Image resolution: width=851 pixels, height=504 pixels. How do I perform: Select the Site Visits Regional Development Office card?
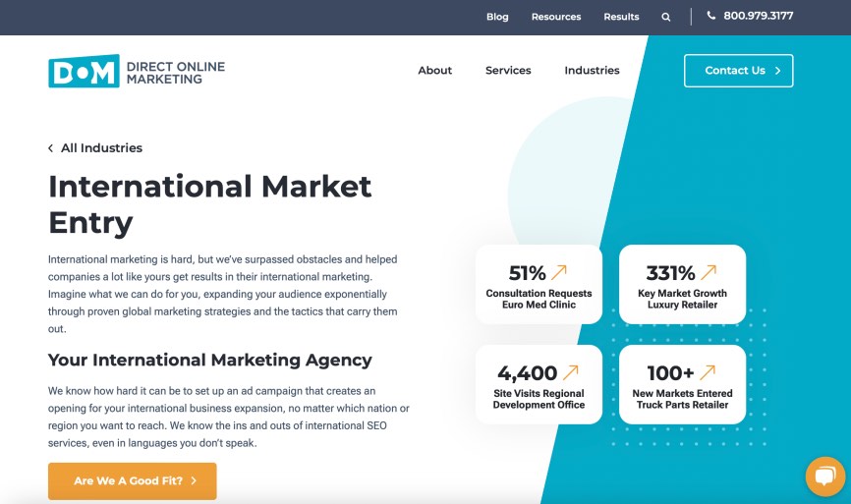pyautogui.click(x=539, y=384)
